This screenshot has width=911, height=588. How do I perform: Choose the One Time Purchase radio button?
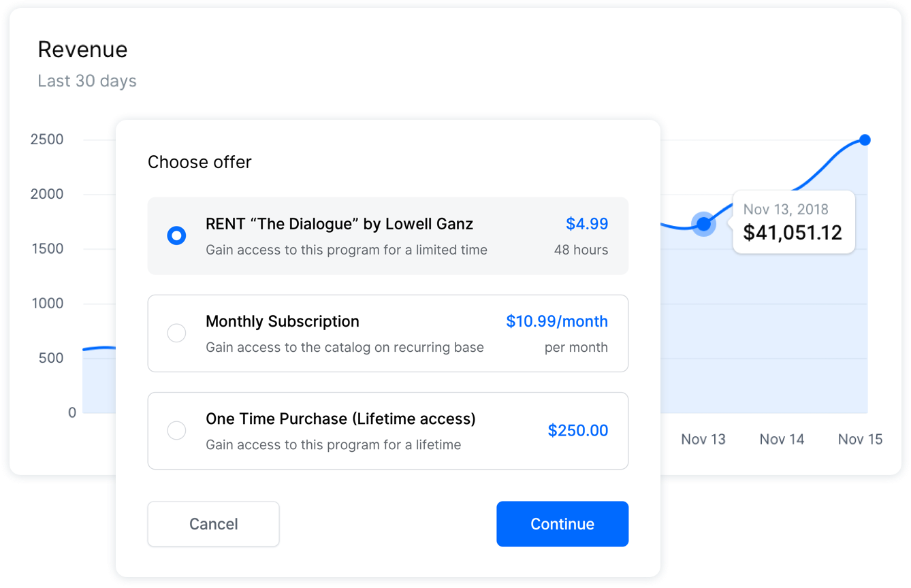pyautogui.click(x=176, y=431)
